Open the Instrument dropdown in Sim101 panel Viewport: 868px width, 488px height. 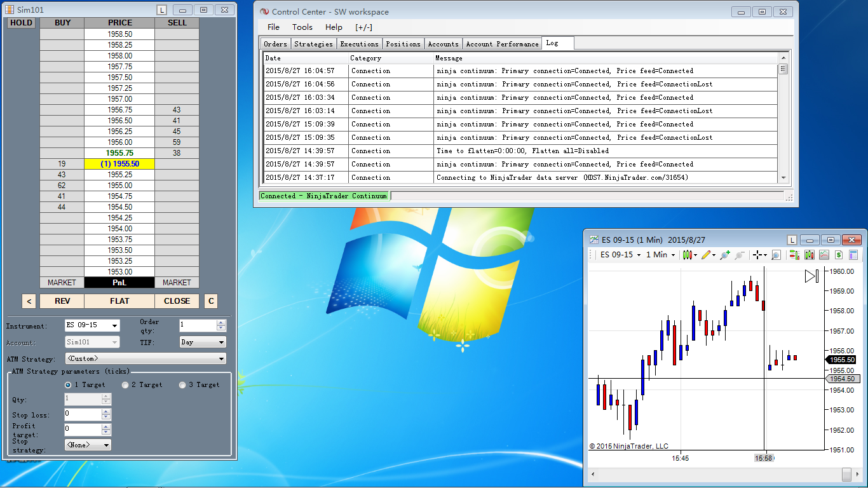(92, 325)
